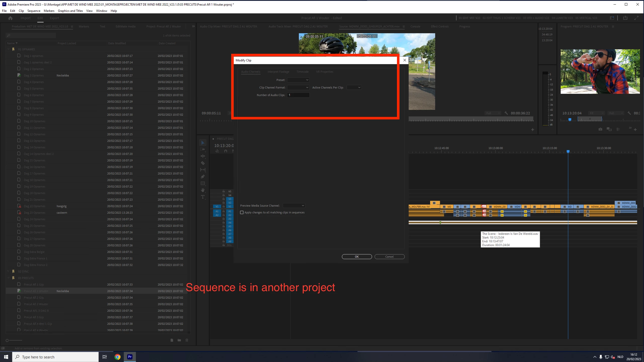Viewport: 644px width, 362px height.
Task: Click the Number of Audio Clips field
Action: point(298,95)
